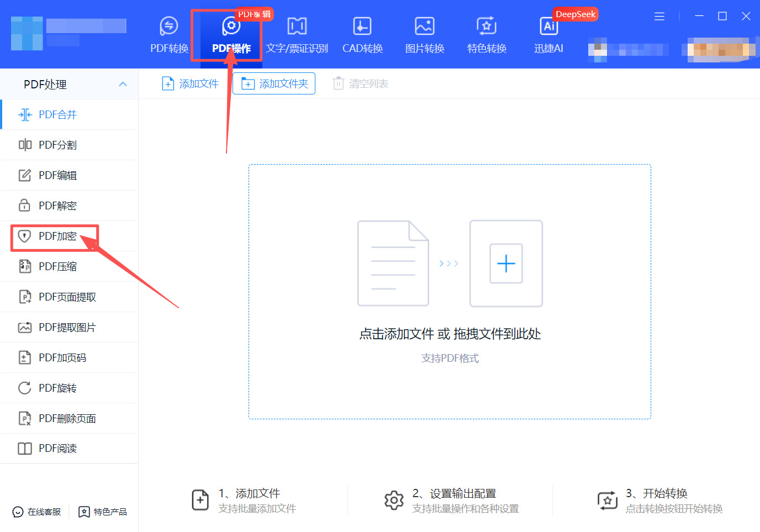Click the PDF解密 unlock icon
This screenshot has height=532, width=760.
coord(25,206)
